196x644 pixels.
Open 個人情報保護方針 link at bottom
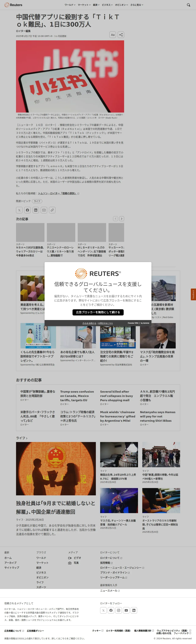coord(144,631)
